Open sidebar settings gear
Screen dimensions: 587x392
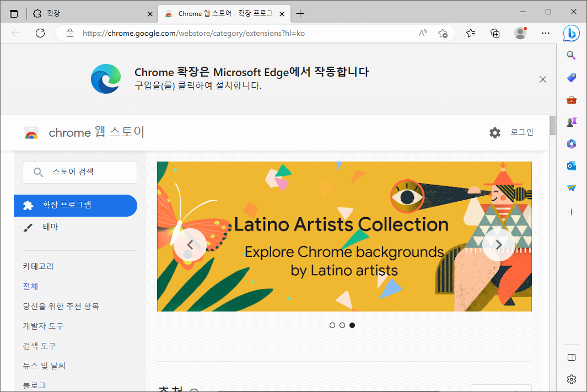pyautogui.click(x=571, y=379)
